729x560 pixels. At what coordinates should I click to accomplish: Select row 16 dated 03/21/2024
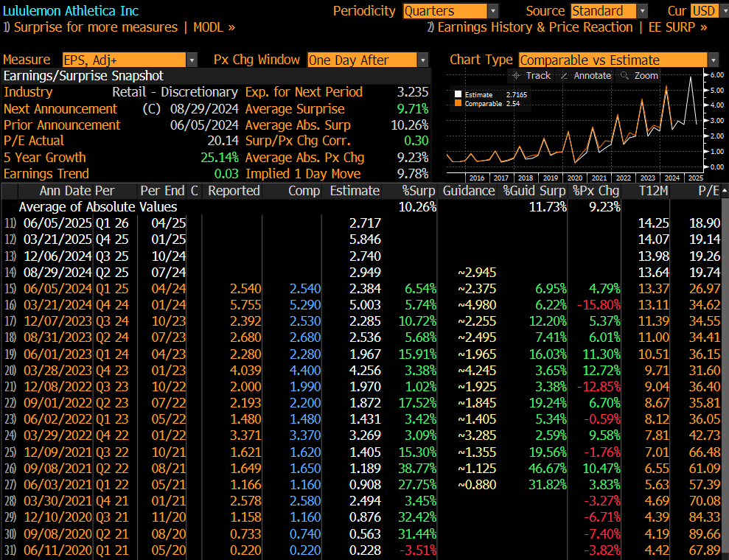click(362, 305)
